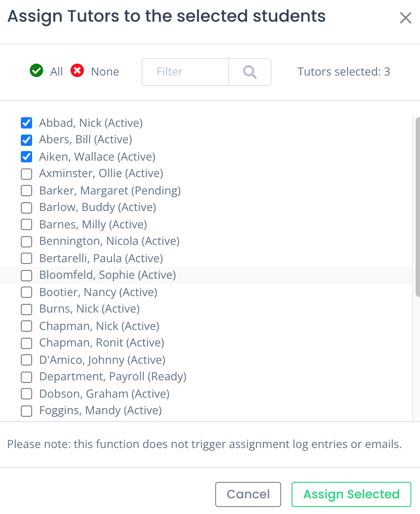Check the D'Amico, Johnny checkbox
This screenshot has width=420, height=514.
coord(26,360)
